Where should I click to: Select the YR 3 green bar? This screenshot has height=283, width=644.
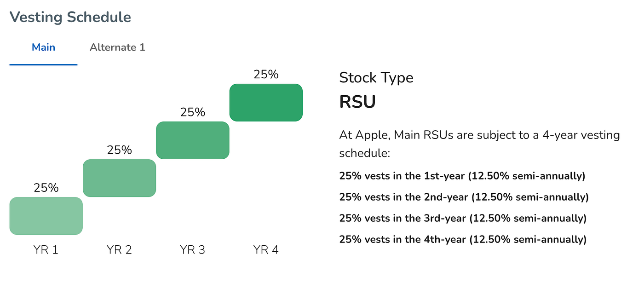tap(192, 140)
